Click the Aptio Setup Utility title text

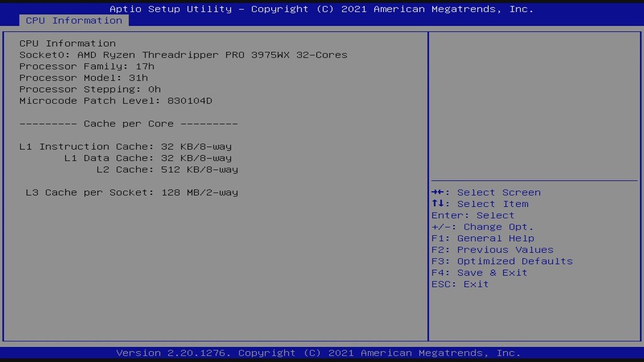(321, 9)
